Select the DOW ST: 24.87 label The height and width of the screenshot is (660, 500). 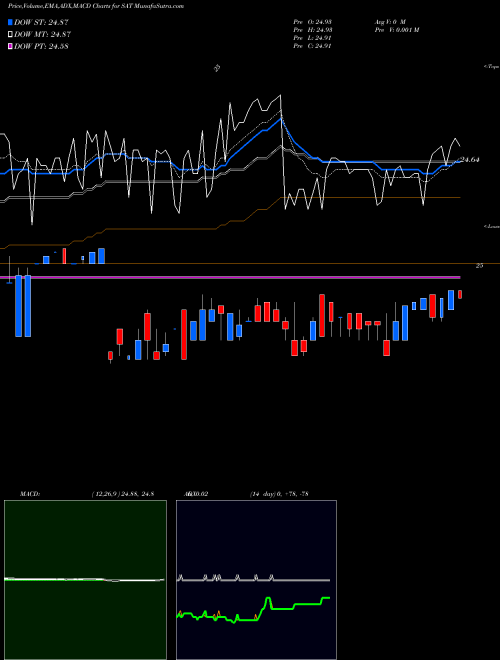coord(41,22)
